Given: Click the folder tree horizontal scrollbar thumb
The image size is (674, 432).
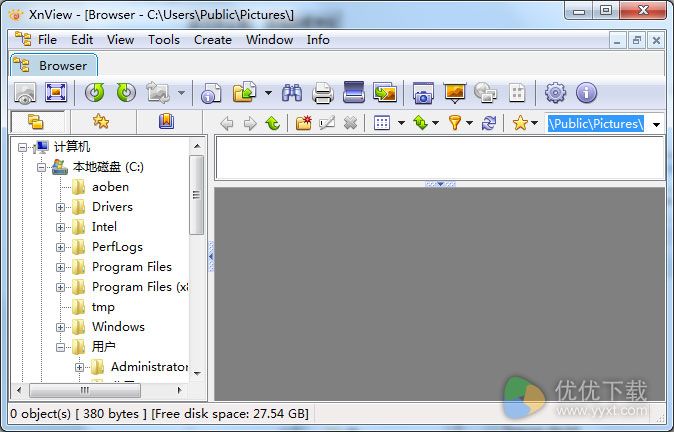Looking at the screenshot, I should [85, 390].
